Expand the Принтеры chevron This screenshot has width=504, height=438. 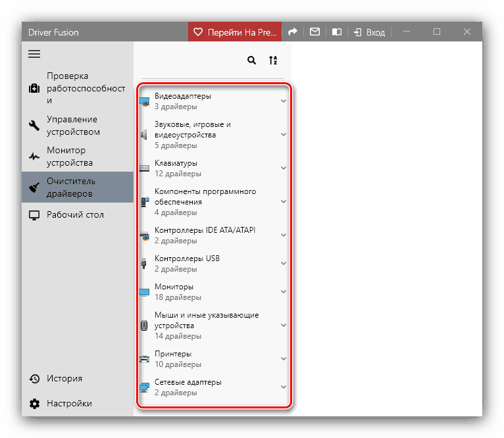pos(284,358)
